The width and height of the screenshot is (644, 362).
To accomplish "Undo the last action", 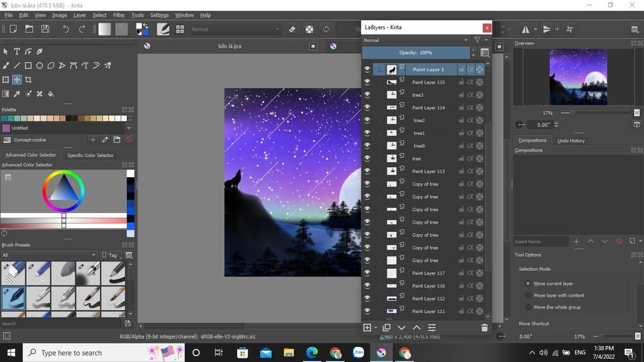I will [x=65, y=29].
